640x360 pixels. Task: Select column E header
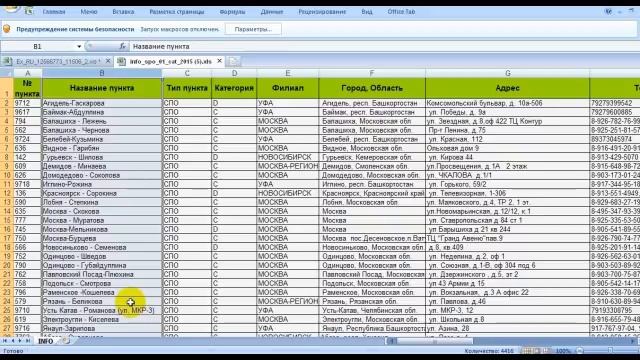[288, 73]
